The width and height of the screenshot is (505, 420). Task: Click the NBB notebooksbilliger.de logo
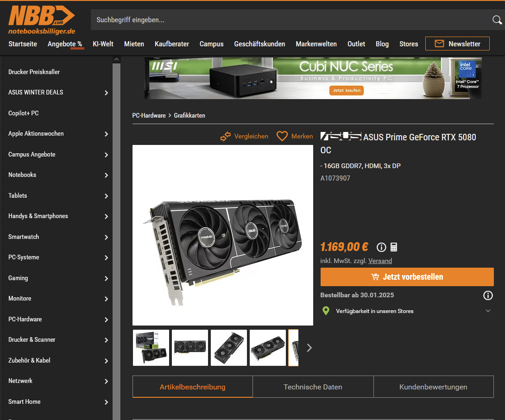pyautogui.click(x=42, y=20)
